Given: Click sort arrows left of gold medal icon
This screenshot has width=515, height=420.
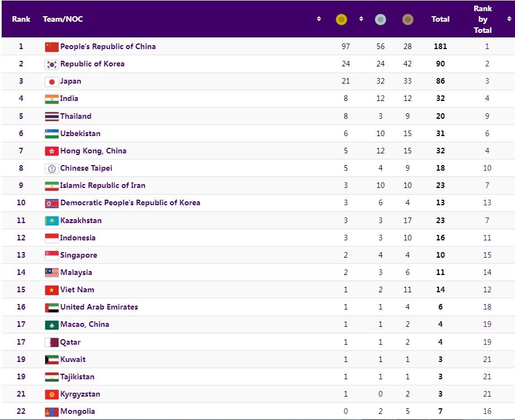Looking at the screenshot, I should [x=319, y=19].
